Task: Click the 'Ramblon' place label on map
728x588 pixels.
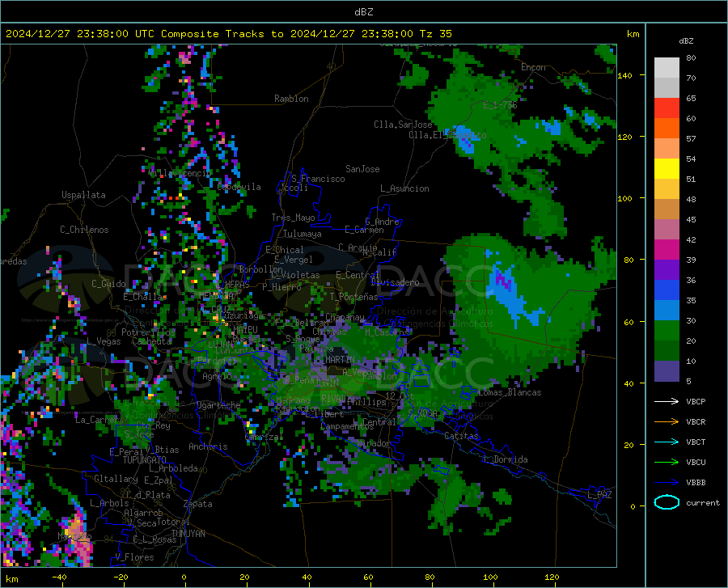Action: coord(291,99)
